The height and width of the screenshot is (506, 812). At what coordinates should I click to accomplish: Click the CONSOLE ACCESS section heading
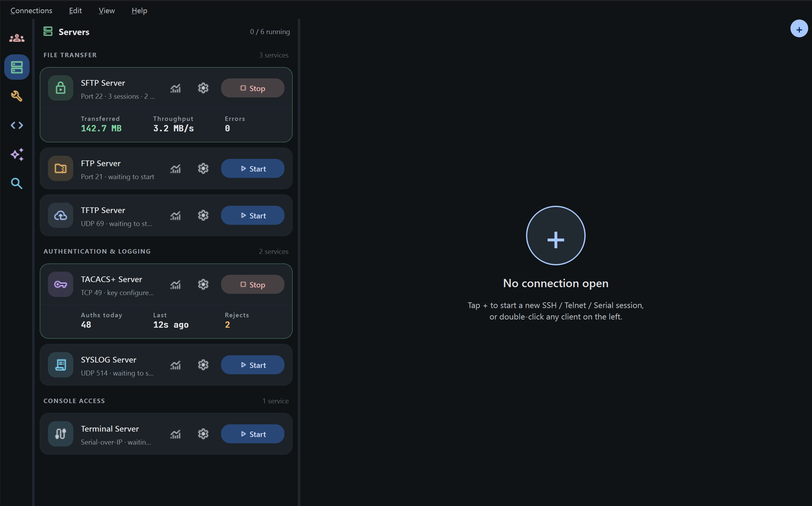click(74, 401)
